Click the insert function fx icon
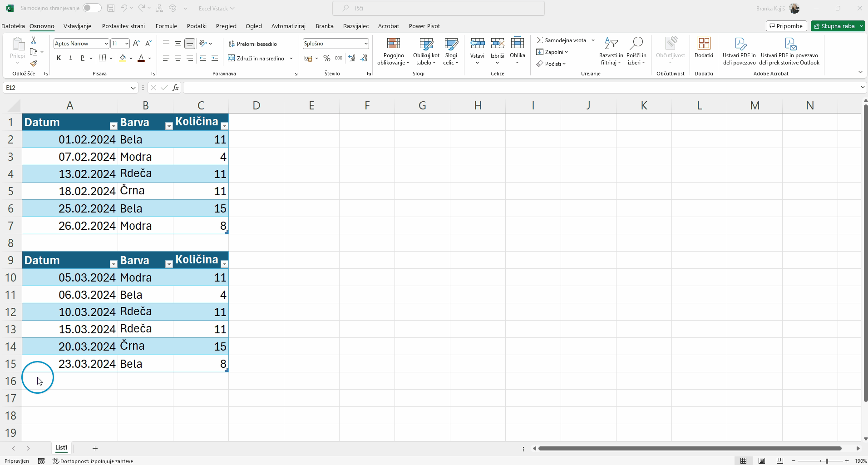 click(x=175, y=88)
